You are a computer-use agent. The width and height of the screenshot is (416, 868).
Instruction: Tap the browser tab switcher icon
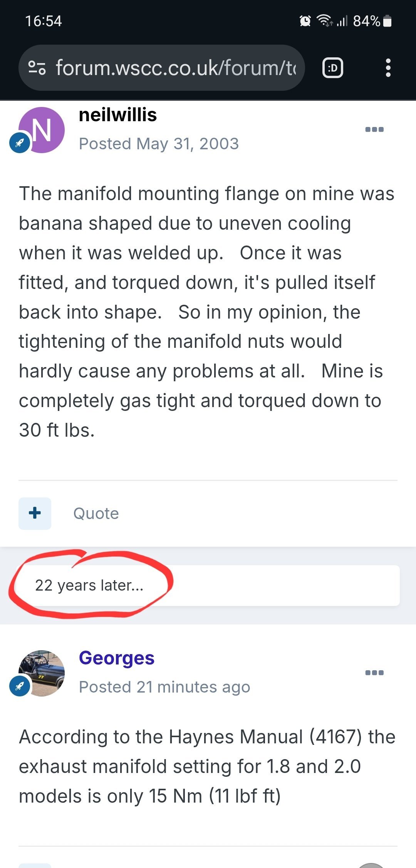[x=332, y=68]
